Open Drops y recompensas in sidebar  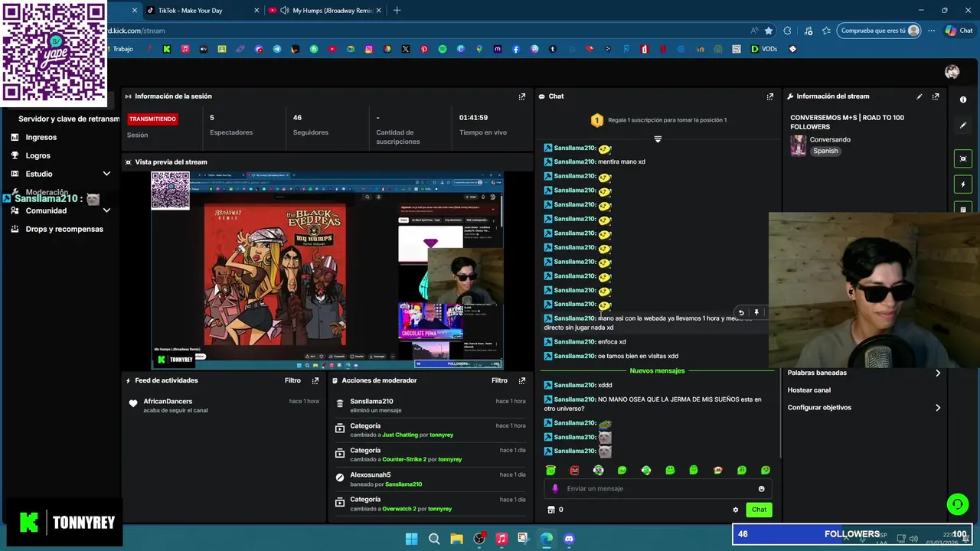(64, 229)
